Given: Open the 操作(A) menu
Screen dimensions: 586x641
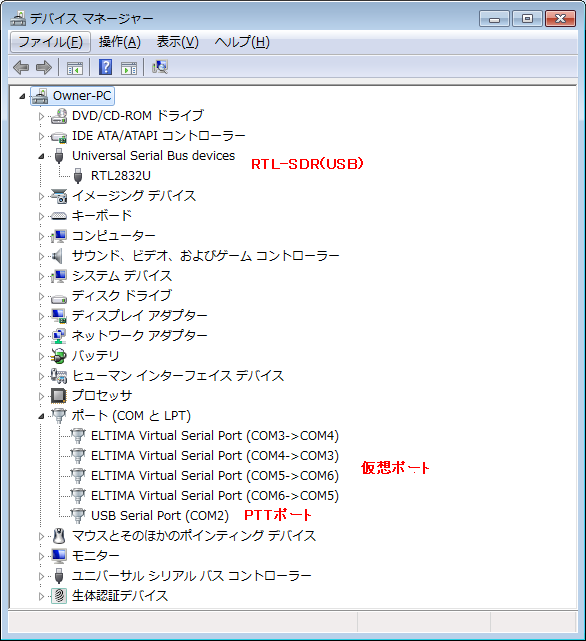Looking at the screenshot, I should click(x=119, y=42).
